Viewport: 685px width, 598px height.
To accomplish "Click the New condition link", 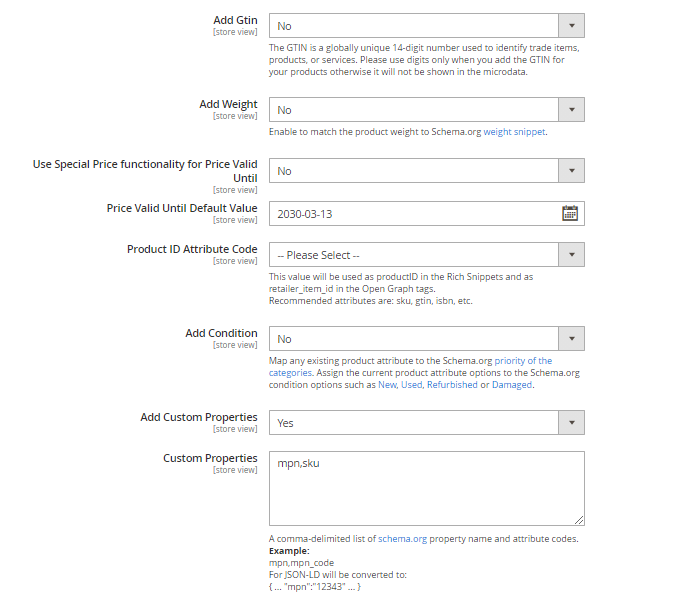I will click(x=387, y=385).
